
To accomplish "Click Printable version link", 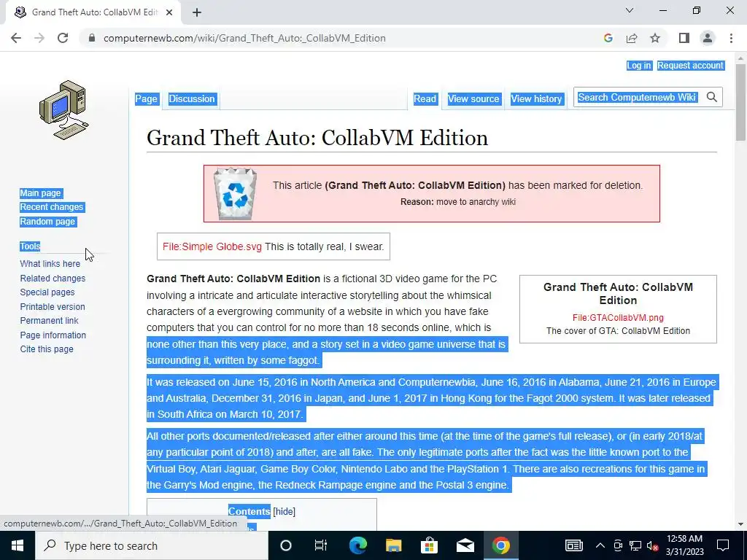I will point(53,307).
